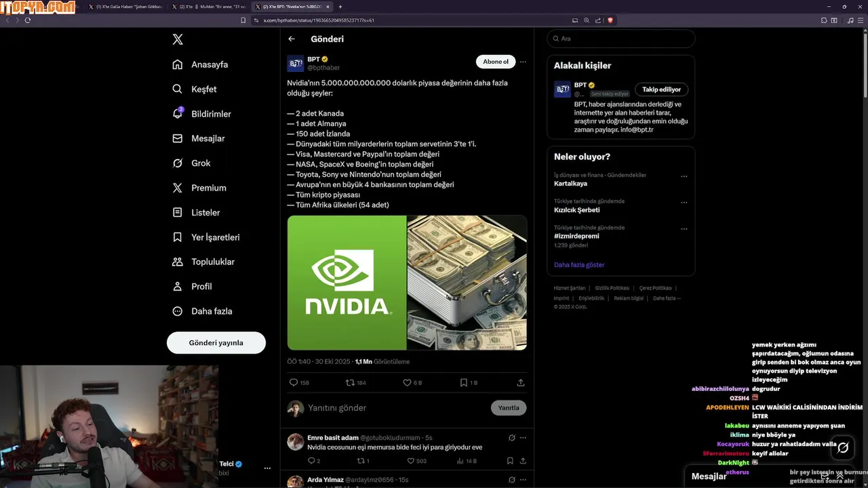Screen dimensions: 868x488
Task: Reply to Emre basit adam comment
Action: (314, 461)
